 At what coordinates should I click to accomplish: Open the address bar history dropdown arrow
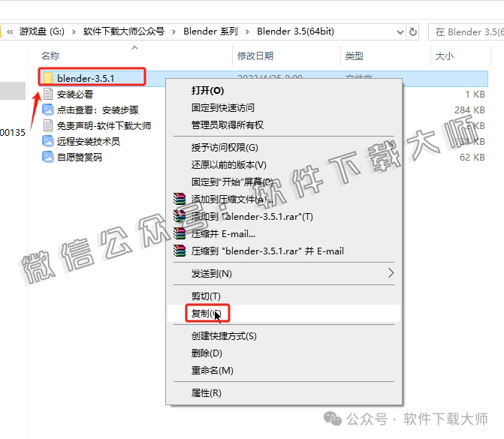click(400, 32)
